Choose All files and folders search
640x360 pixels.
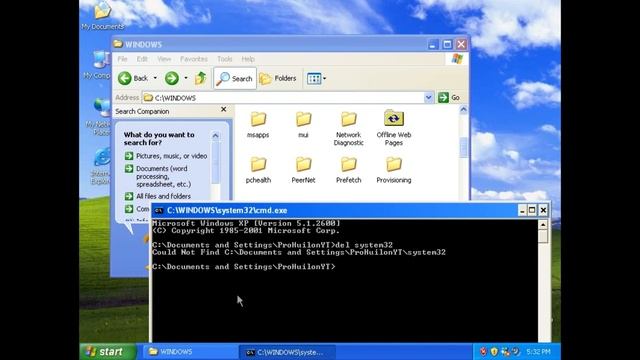click(x=158, y=196)
